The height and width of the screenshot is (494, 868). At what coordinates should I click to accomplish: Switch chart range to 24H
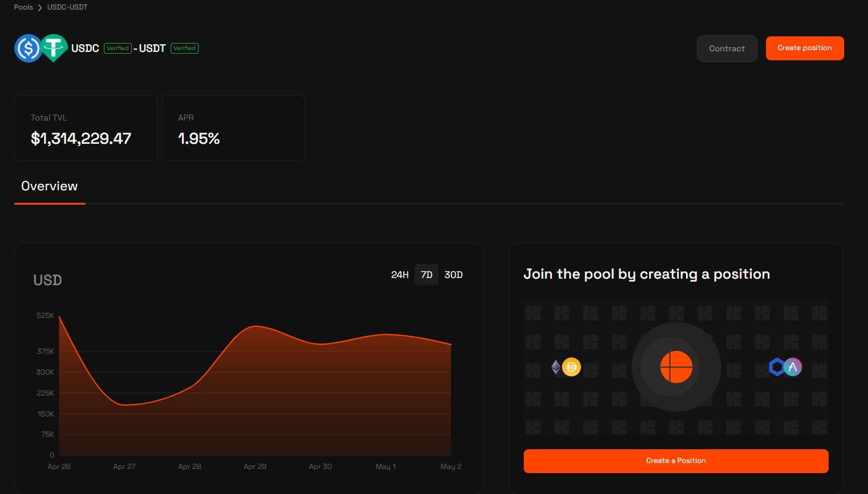400,275
